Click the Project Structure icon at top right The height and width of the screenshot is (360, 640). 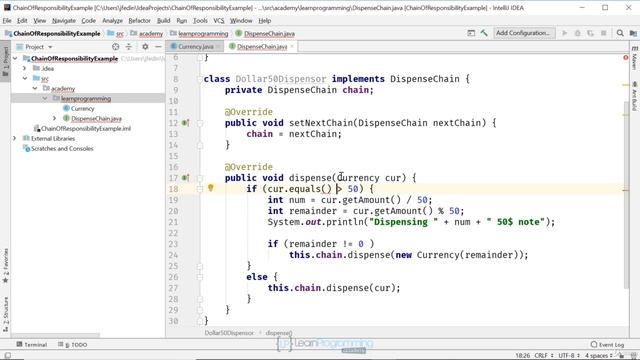click(x=633, y=33)
